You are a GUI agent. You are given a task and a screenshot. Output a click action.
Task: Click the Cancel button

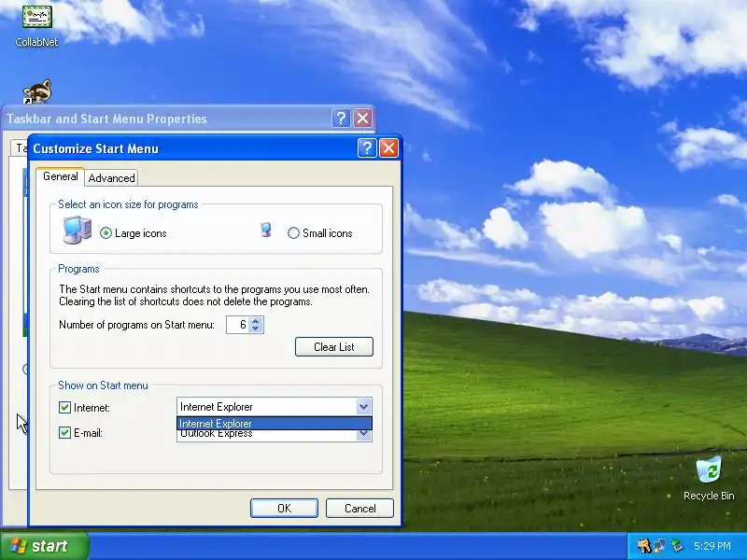[359, 508]
